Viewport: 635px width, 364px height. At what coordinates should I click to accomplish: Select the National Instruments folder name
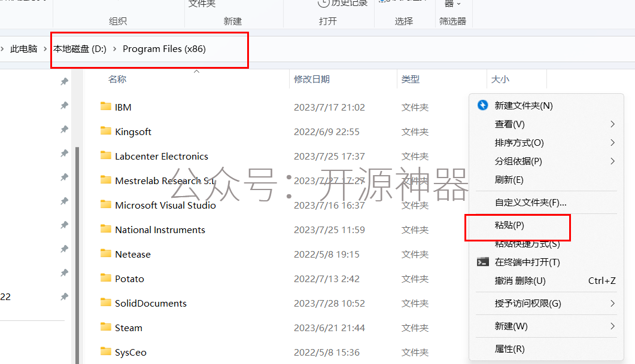coord(160,230)
